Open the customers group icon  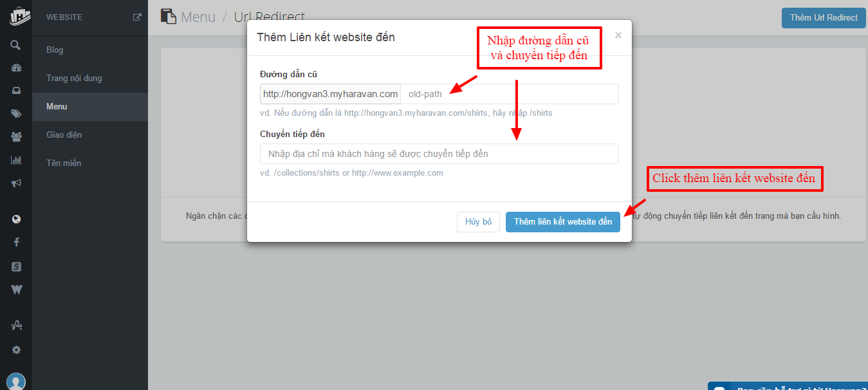point(16,136)
